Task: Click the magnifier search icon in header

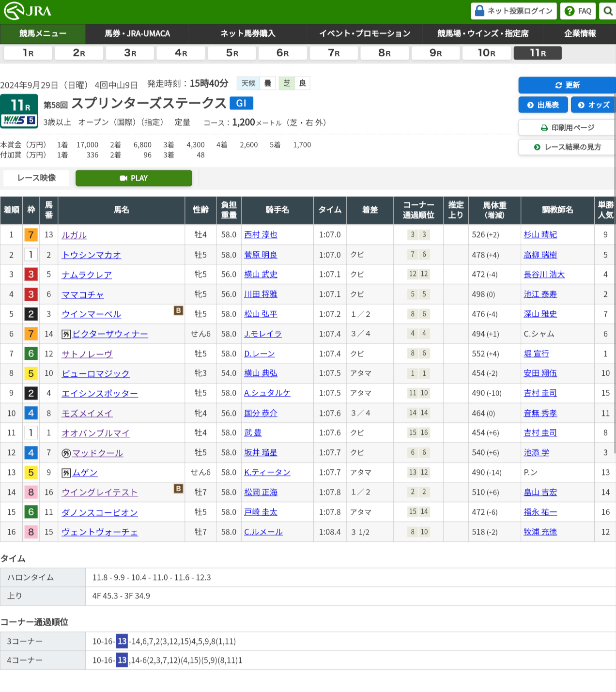Action: click(608, 11)
